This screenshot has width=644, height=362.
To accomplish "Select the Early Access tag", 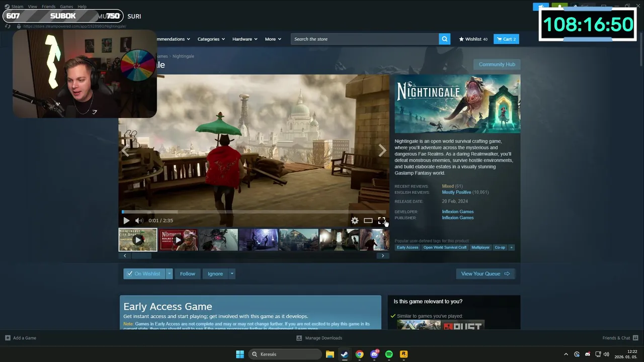I will (408, 247).
